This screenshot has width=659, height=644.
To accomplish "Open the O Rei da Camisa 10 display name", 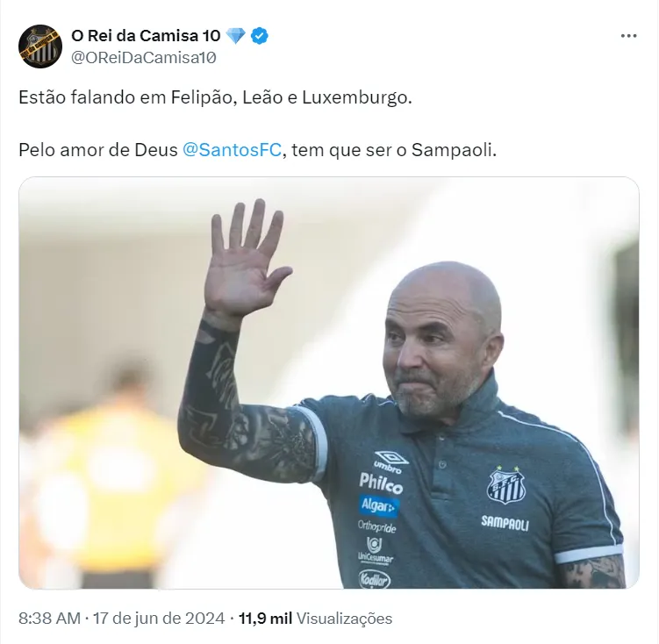I will pyautogui.click(x=146, y=36).
